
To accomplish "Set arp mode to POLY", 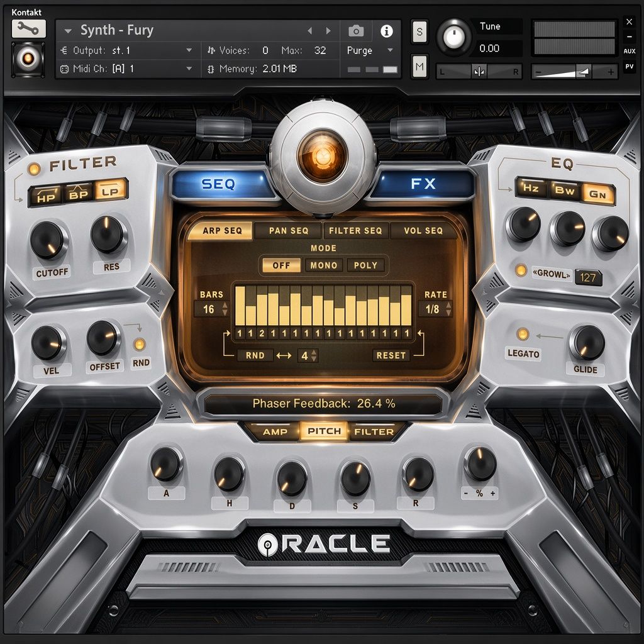I will click(x=365, y=265).
